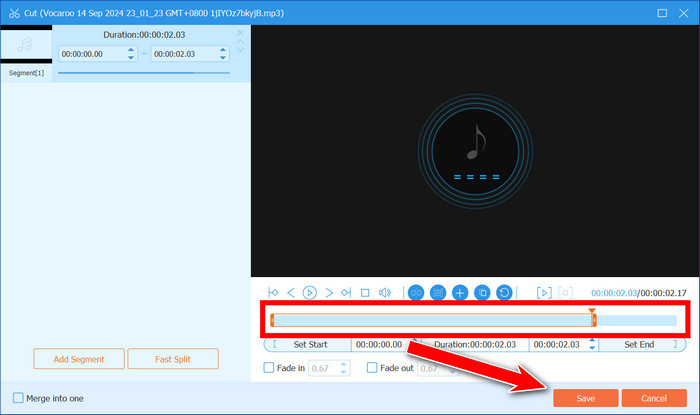Jump to the segment end marker

click(x=346, y=293)
